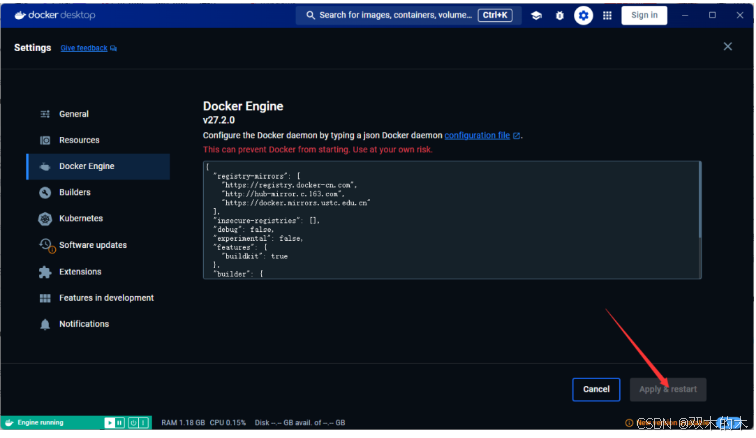Click the Software updates clock icon
The height and width of the screenshot is (438, 756).
click(x=46, y=245)
